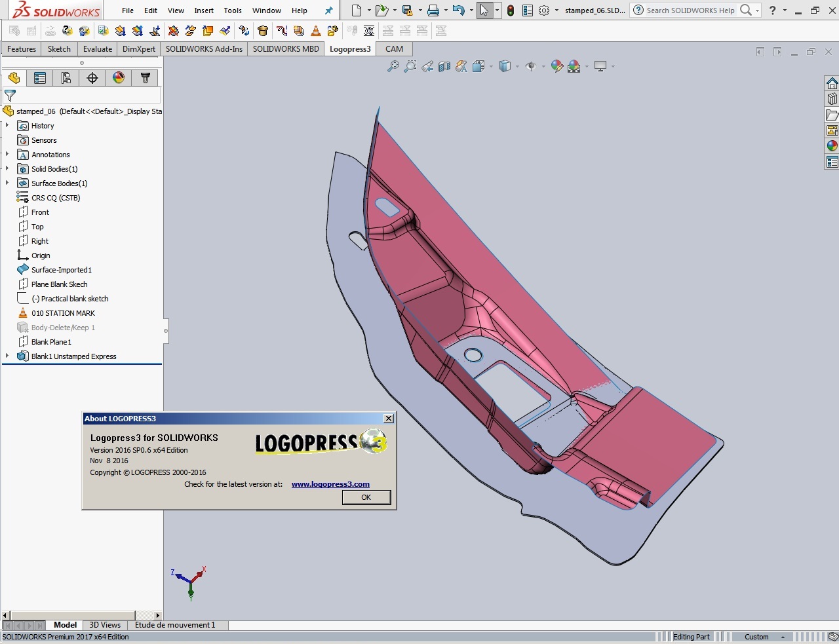Open the Display Style dropdown arrow
The image size is (839, 644).
(517, 66)
